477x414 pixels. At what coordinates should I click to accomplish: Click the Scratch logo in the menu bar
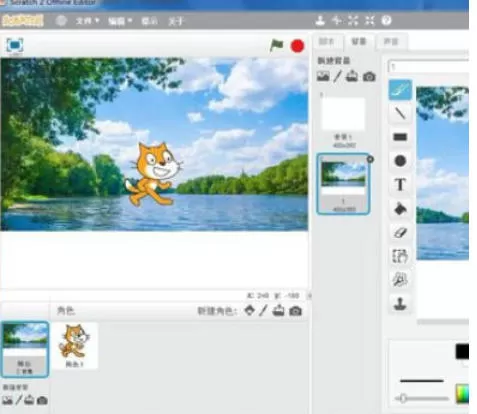pos(22,21)
